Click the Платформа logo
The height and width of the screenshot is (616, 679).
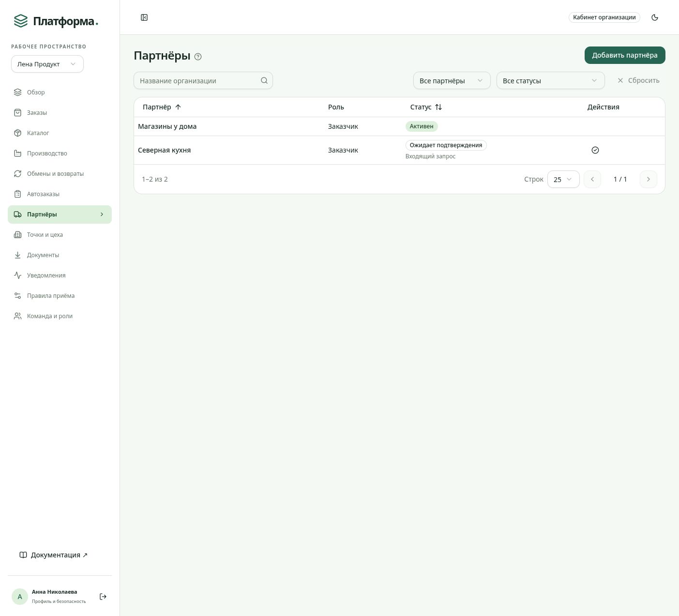click(x=56, y=21)
